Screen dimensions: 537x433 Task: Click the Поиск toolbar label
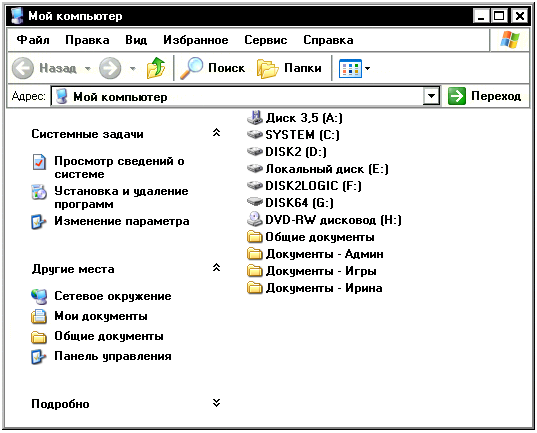pos(226,68)
